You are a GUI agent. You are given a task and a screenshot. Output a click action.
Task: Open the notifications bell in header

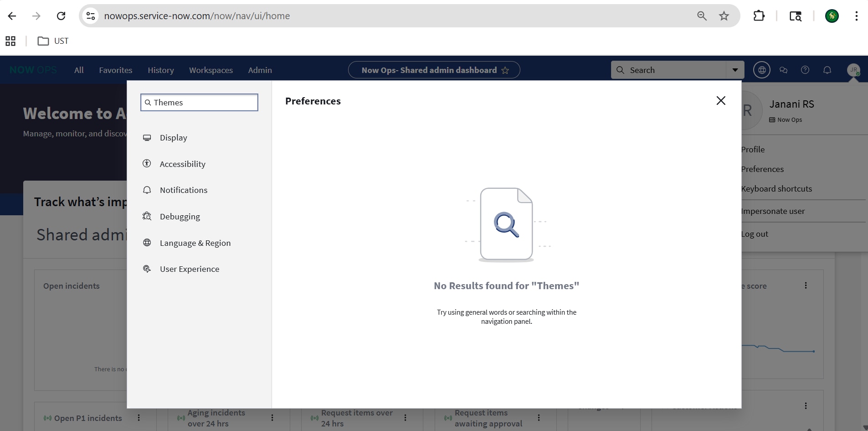click(x=827, y=70)
